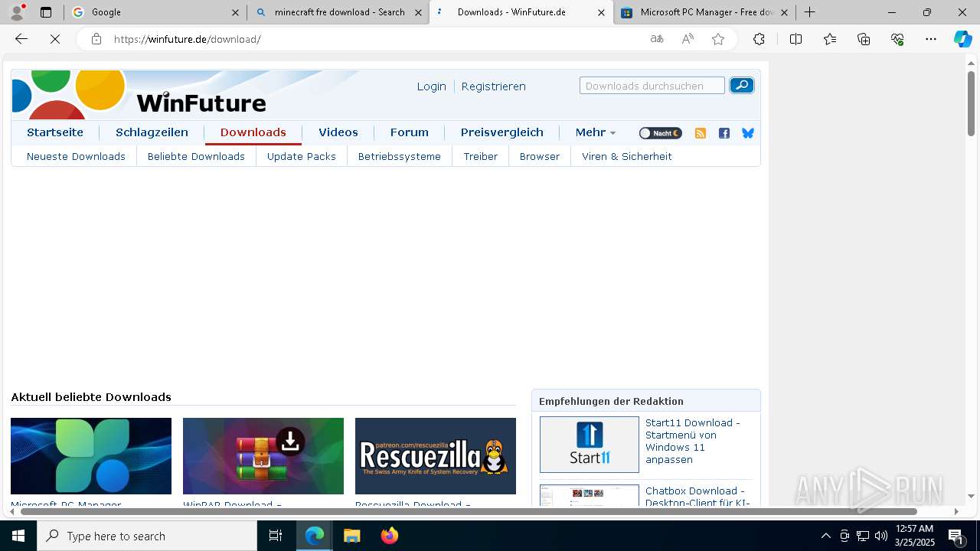This screenshot has height=551, width=980.
Task: Open browser Extensions icon
Action: [x=759, y=39]
